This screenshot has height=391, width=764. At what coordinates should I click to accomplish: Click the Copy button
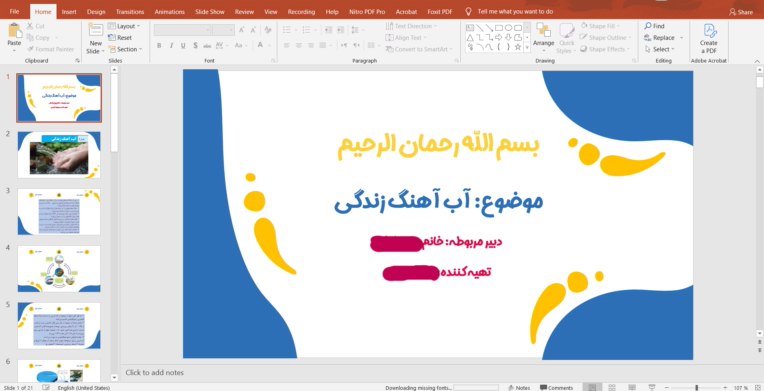coord(38,38)
